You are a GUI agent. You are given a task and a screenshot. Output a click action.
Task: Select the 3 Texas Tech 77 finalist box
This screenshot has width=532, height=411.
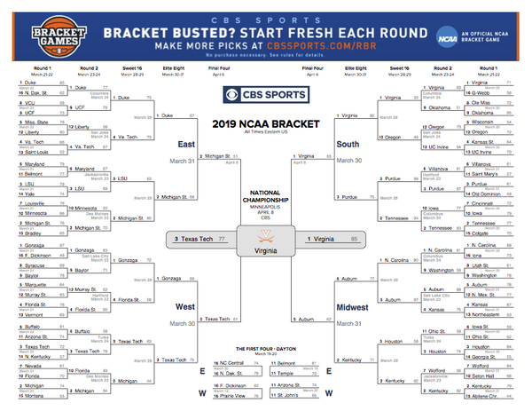201,240
